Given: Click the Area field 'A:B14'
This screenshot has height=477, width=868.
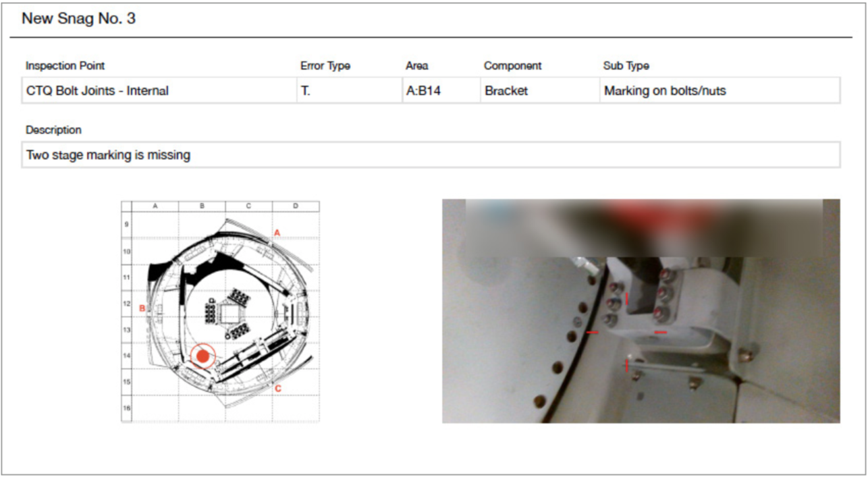Looking at the screenshot, I should (441, 90).
